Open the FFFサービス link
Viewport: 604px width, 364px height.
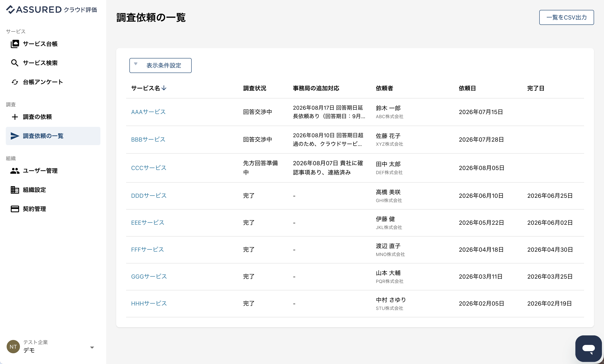pos(147,250)
